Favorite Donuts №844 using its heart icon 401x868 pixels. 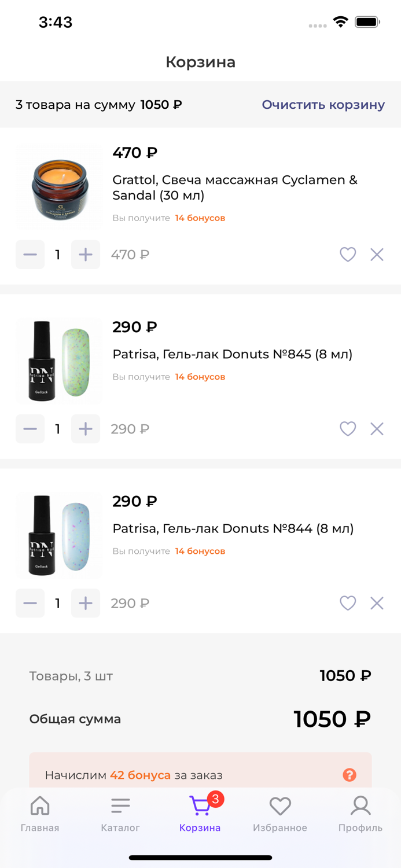click(348, 603)
